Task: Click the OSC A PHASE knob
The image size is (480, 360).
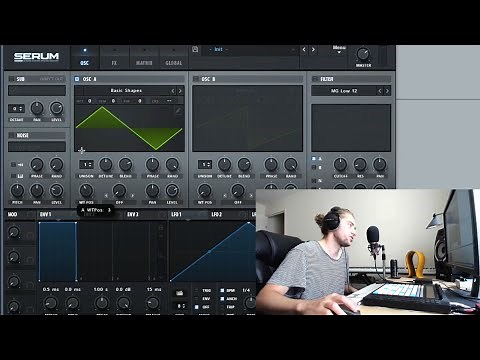Action: [x=152, y=164]
